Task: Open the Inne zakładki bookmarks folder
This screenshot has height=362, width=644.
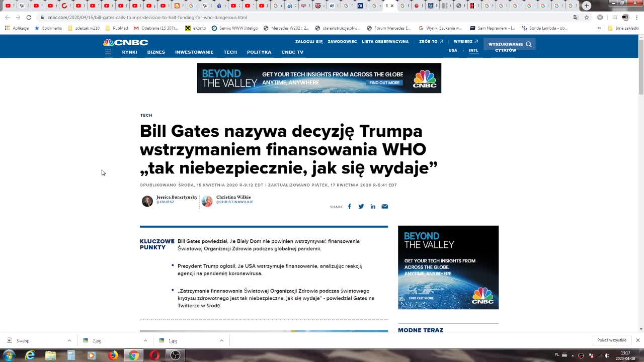Action: click(623, 28)
